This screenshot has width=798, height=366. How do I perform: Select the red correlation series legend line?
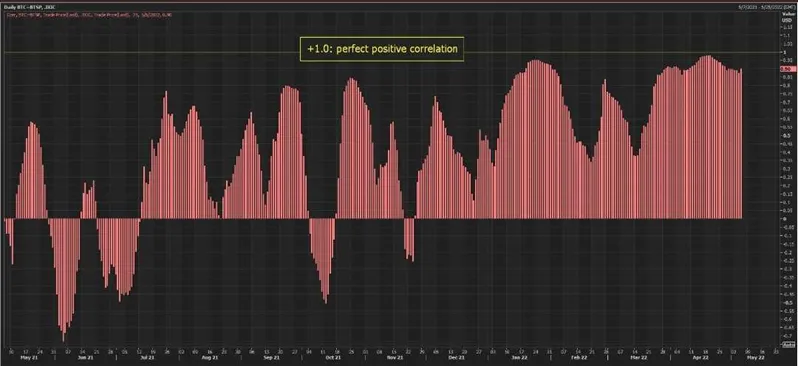coord(90,14)
